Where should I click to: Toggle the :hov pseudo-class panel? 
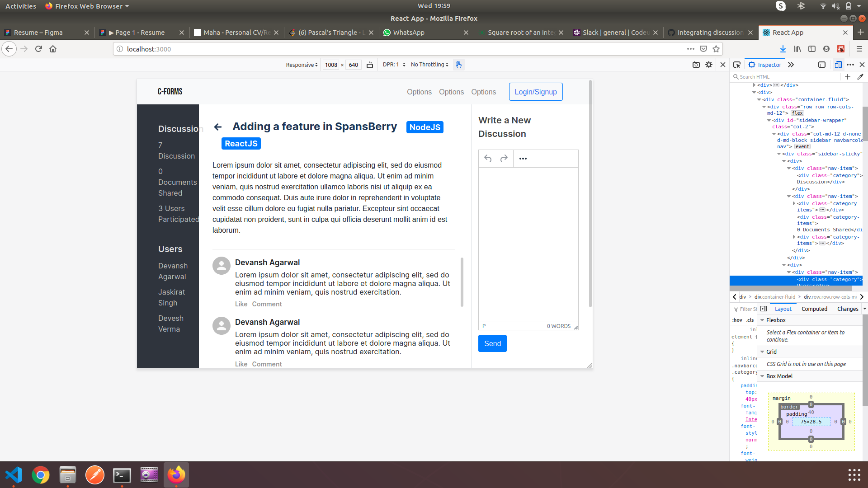737,320
